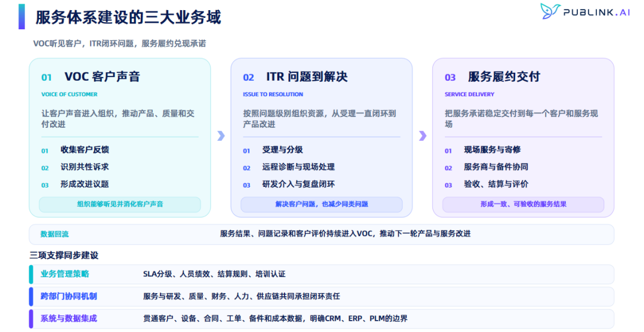Click the teal marker next to 业务管理策略
The height and width of the screenshot is (332, 644).
click(x=31, y=275)
